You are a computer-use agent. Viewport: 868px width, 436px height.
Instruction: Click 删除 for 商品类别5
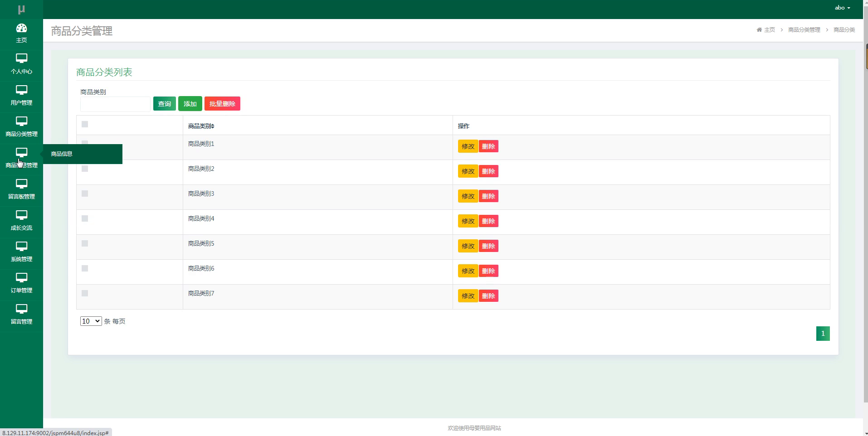pos(488,246)
